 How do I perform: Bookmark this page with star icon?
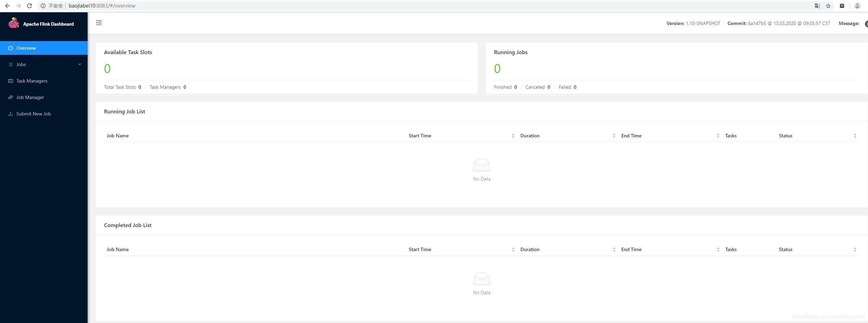(x=828, y=6)
